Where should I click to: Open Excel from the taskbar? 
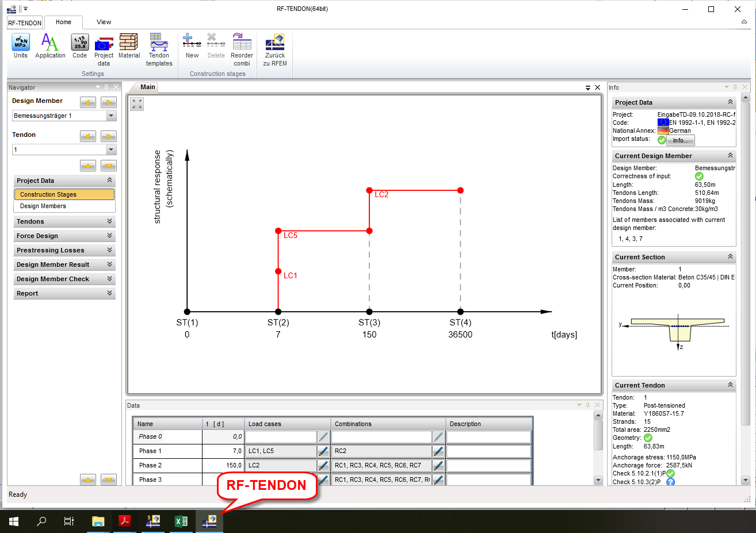coord(181,522)
